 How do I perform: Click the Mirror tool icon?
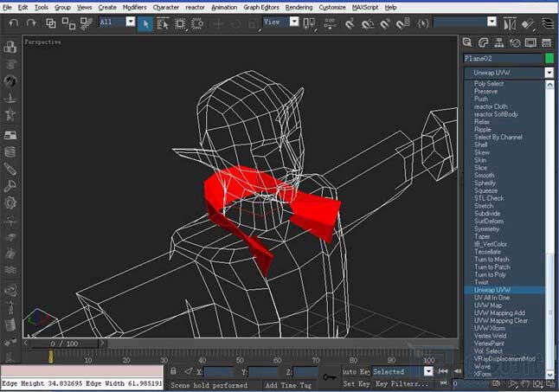(x=510, y=24)
